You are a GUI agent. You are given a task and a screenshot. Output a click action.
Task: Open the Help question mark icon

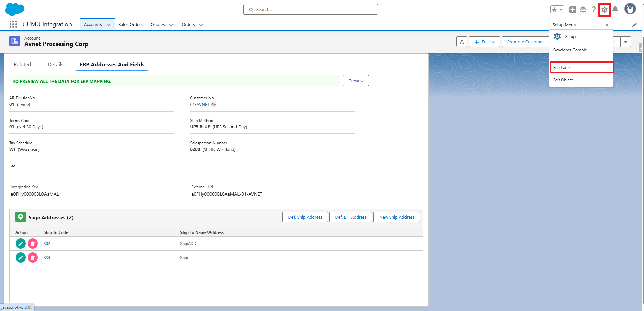pos(594,10)
